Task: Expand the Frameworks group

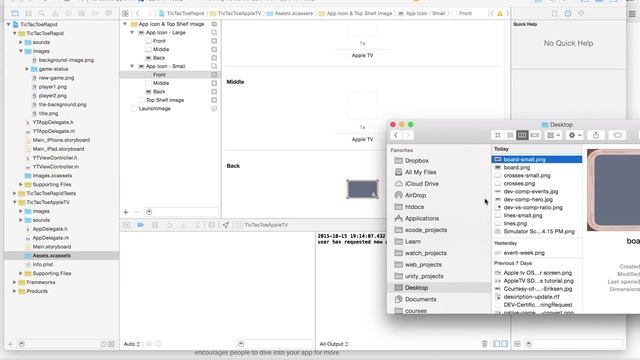Action: [15, 282]
